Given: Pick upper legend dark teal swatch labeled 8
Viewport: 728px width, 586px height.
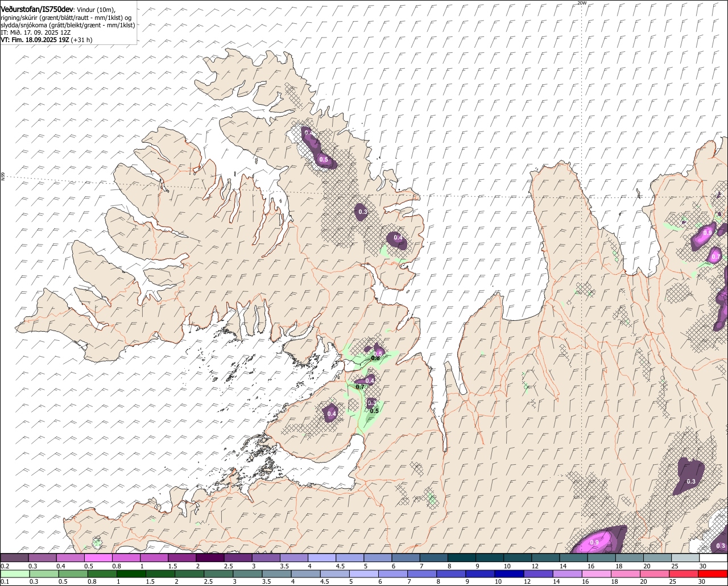Looking at the screenshot, I should pyautogui.click(x=461, y=558).
